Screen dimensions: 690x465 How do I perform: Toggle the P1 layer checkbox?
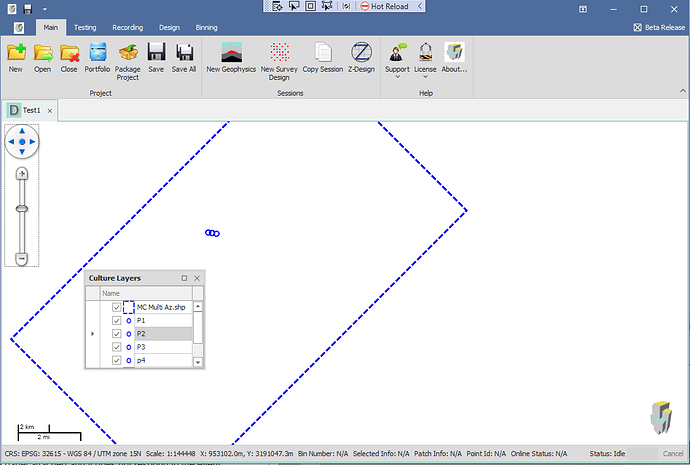click(117, 320)
